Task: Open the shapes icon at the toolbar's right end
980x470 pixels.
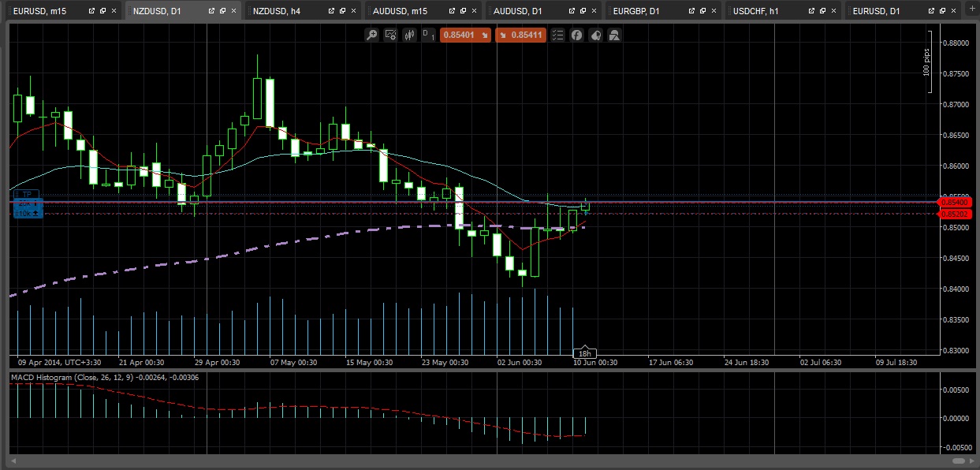Action: click(x=615, y=35)
